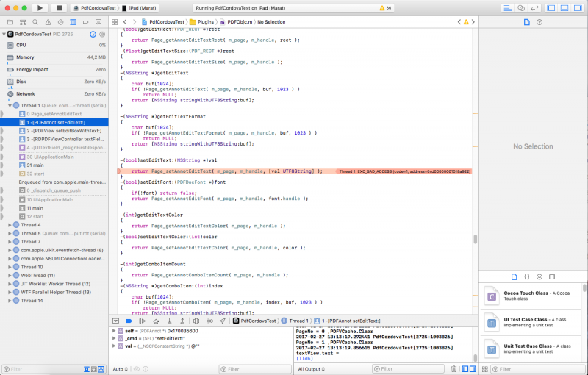Expand the val variable disclosure triangle
588x375 pixels.
point(114,345)
